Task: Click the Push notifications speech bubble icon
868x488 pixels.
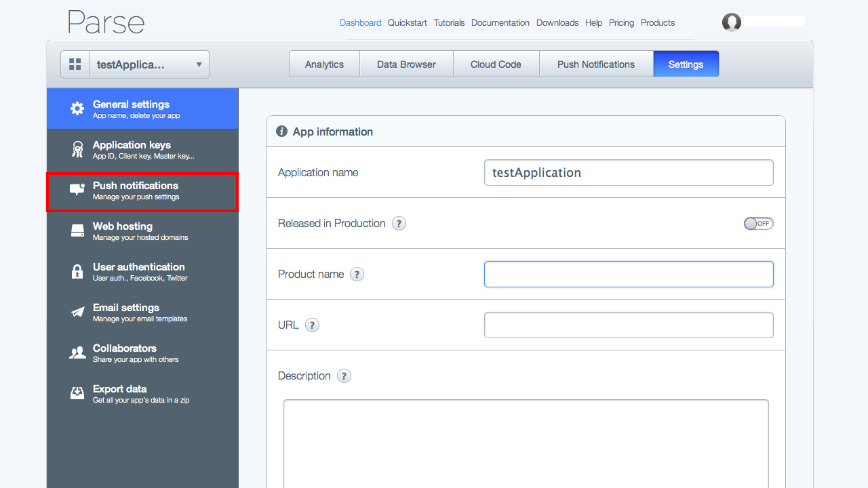Action: tap(77, 190)
